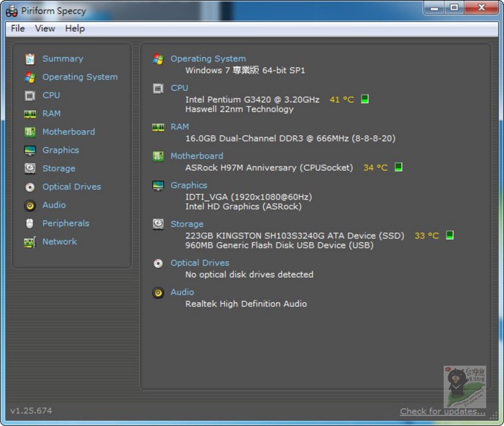
Task: Select Summary in the sidebar
Action: pos(63,59)
